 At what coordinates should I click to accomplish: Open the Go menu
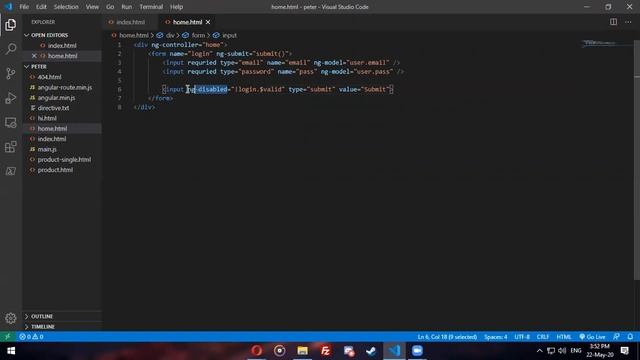click(110, 7)
